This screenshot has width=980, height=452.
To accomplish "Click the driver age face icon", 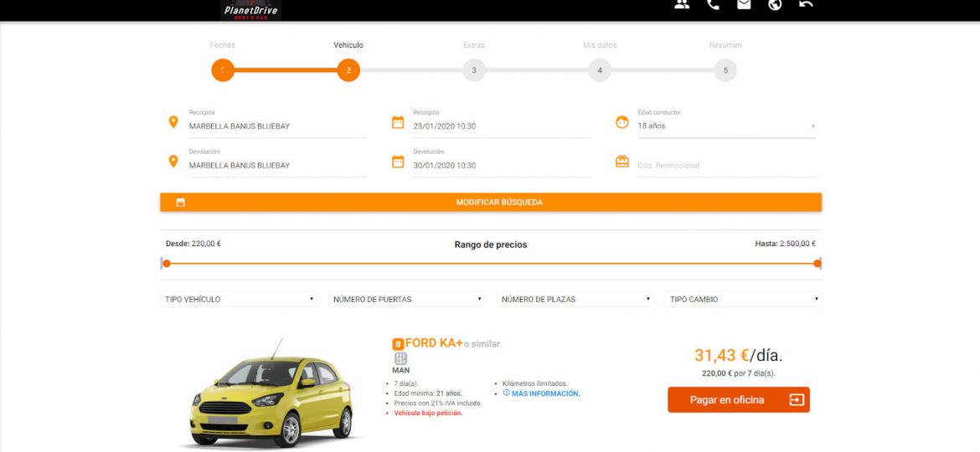I will (x=622, y=122).
